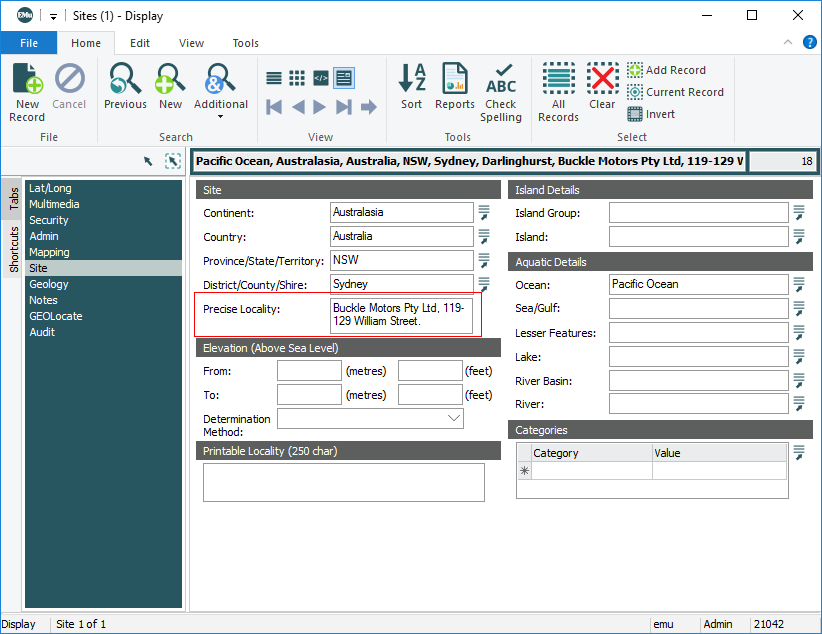
Task: Open the Reports tool
Action: point(455,90)
